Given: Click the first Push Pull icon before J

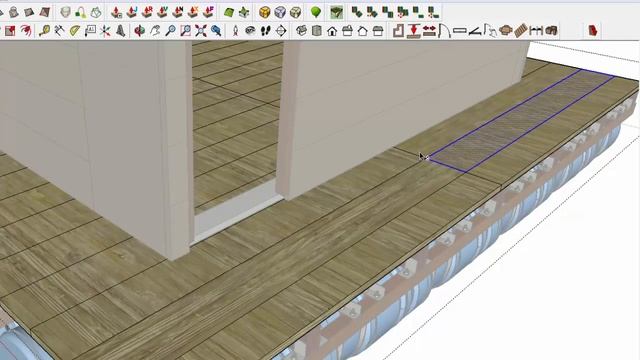Looking at the screenshot, I should [116, 12].
